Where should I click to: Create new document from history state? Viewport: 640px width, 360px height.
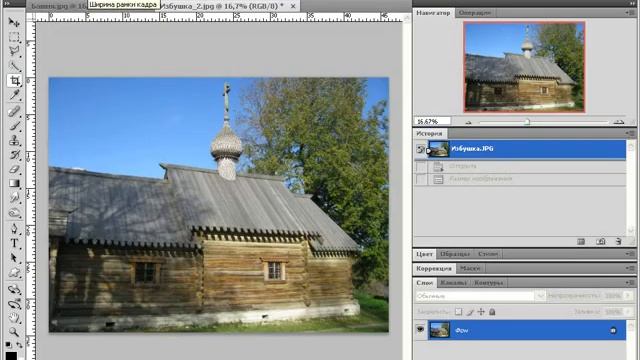coord(581,242)
